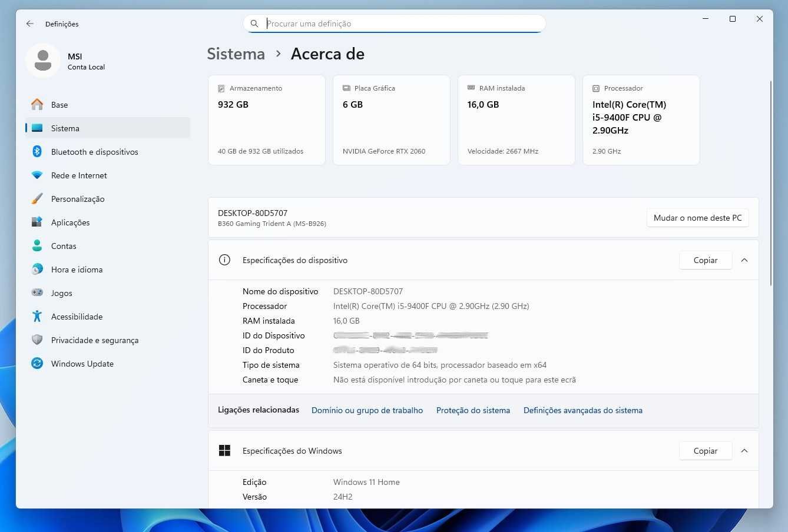Click the MSI user avatar icon
This screenshot has width=788, height=532.
coord(43,60)
